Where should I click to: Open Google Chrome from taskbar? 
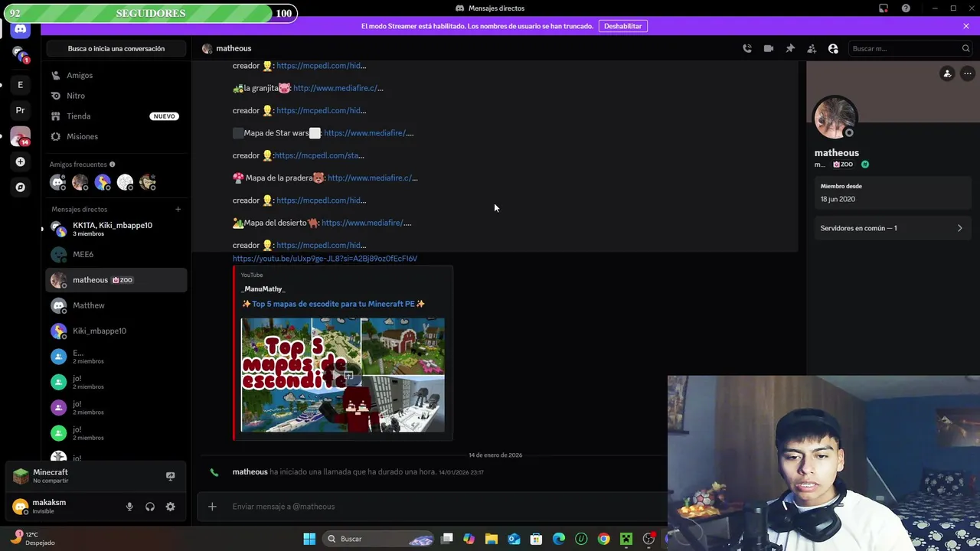coord(604,539)
